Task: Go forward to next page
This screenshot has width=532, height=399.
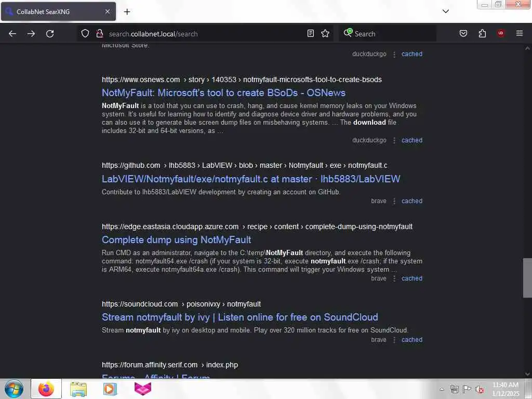Action: click(x=31, y=34)
